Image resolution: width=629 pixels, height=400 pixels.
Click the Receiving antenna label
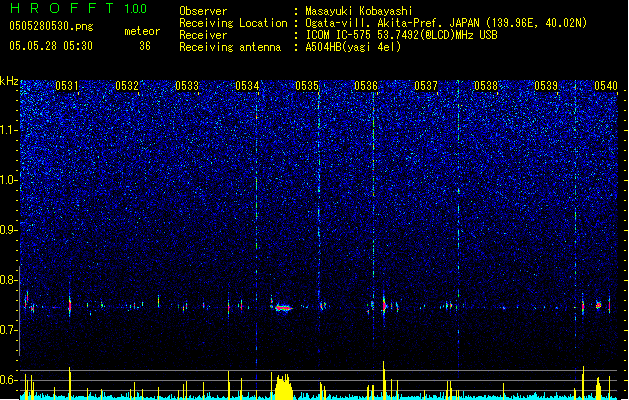230,47
